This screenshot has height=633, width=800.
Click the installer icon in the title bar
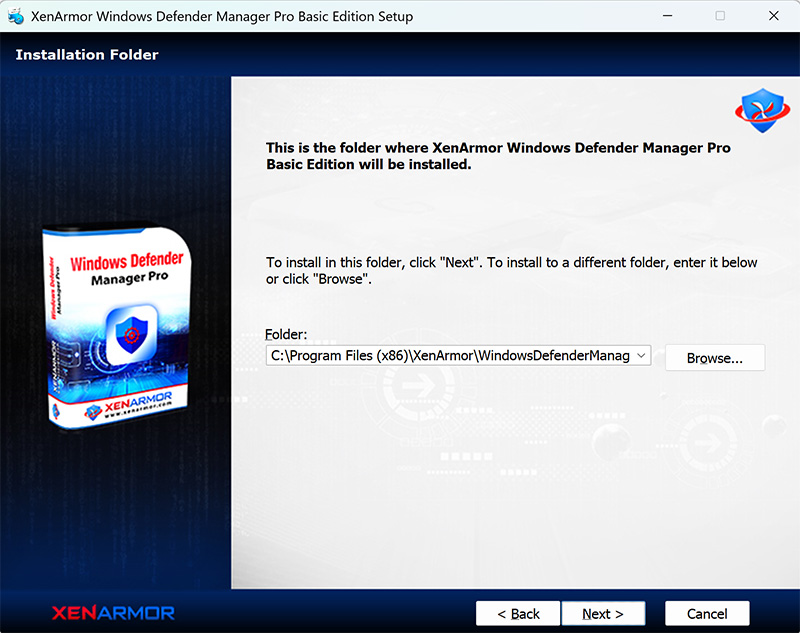click(x=15, y=16)
